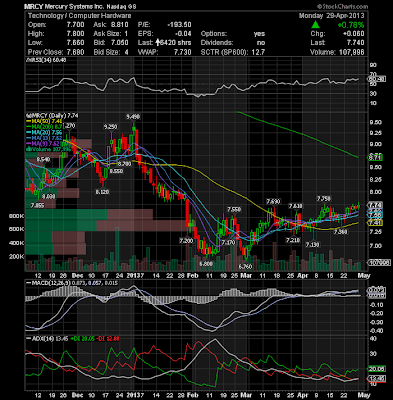Screen dimensions: 393x400
Task: Click the P/E value -193.50
Action: tap(179, 25)
